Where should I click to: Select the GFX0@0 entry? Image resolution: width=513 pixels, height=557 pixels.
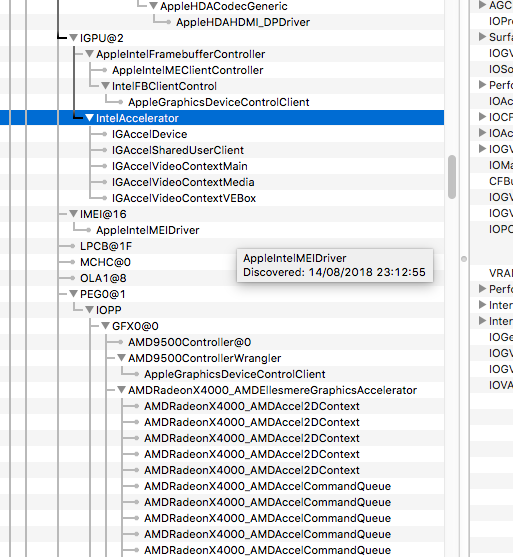pyautogui.click(x=135, y=326)
